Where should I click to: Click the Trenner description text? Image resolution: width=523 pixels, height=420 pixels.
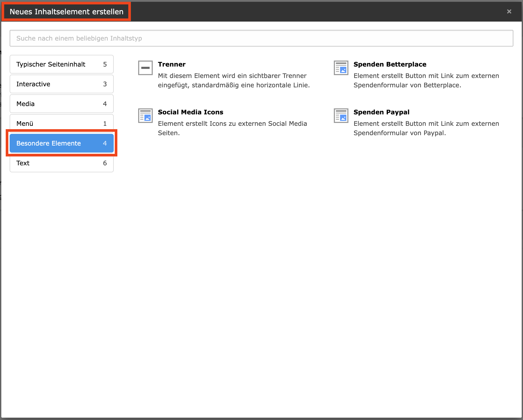(233, 80)
